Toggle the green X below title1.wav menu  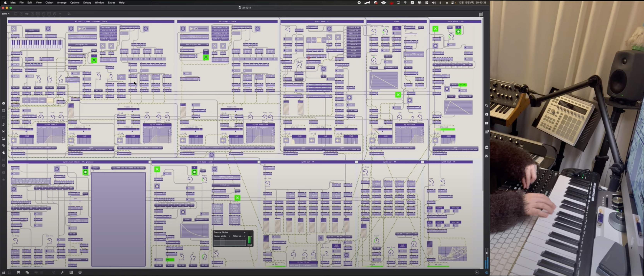[x=237, y=198]
